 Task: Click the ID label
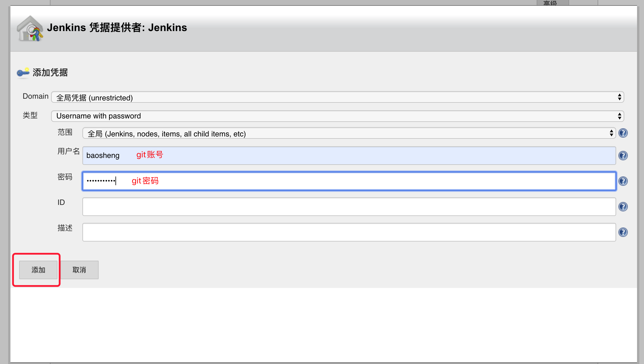coord(61,202)
